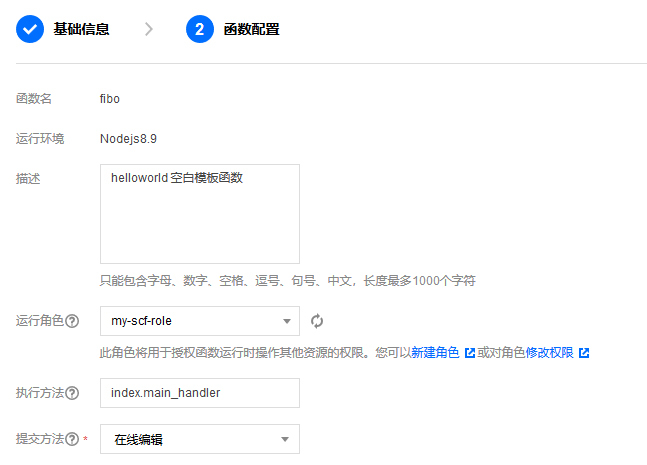Click the completed checkmark icon for 基础信息

point(30,29)
